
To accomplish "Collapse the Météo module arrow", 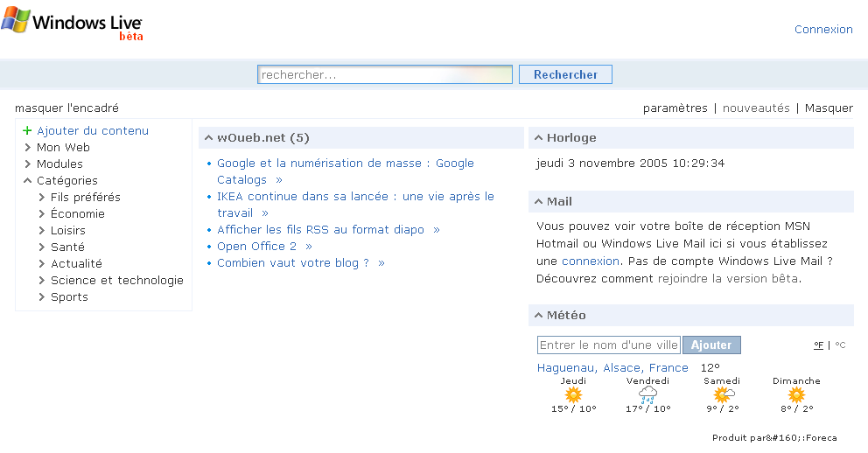I will coord(538,316).
